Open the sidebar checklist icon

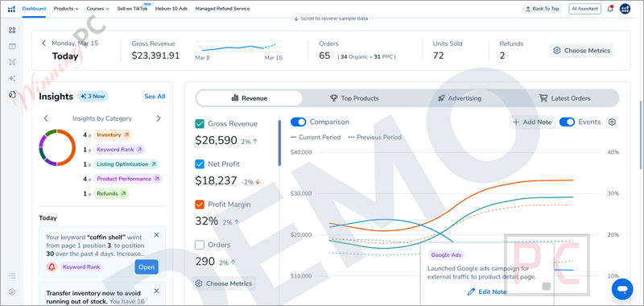(12, 275)
